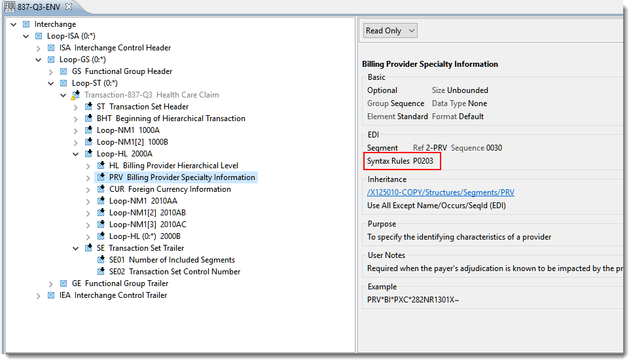
Task: Expand the GE Functional Group Trailer node
Action: coord(52,283)
